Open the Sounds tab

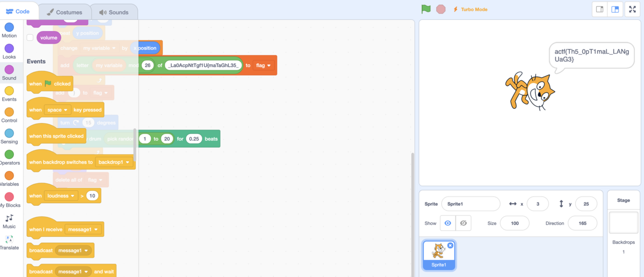click(x=114, y=12)
